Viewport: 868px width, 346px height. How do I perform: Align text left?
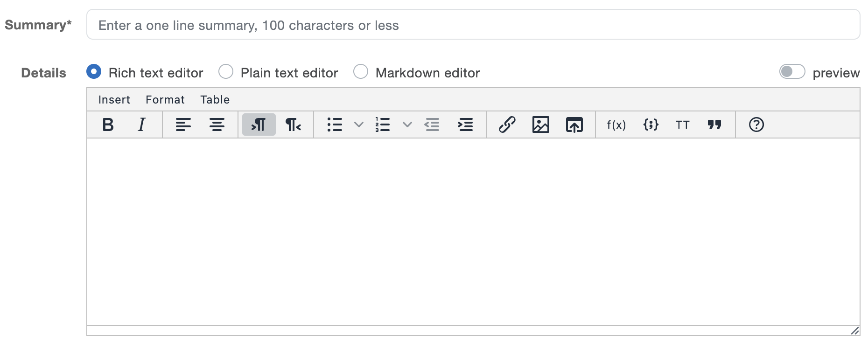[x=183, y=125]
